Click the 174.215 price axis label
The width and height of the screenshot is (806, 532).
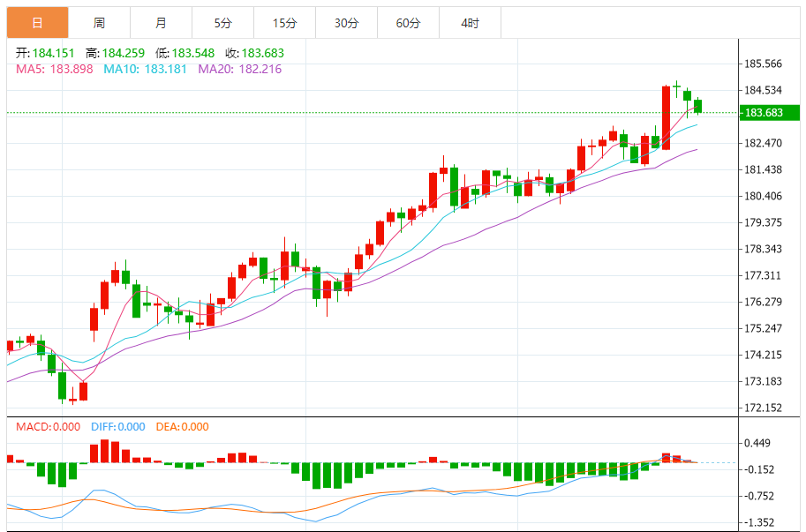tap(763, 355)
